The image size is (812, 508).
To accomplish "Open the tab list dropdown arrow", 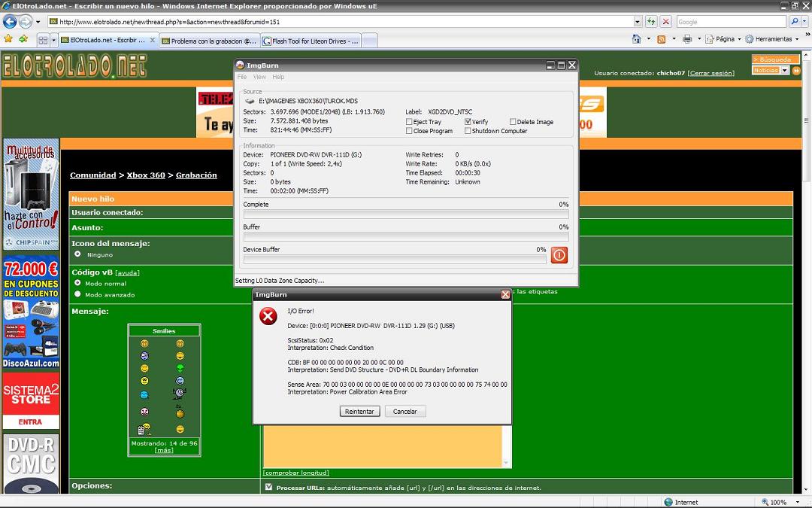I will pyautogui.click(x=53, y=41).
